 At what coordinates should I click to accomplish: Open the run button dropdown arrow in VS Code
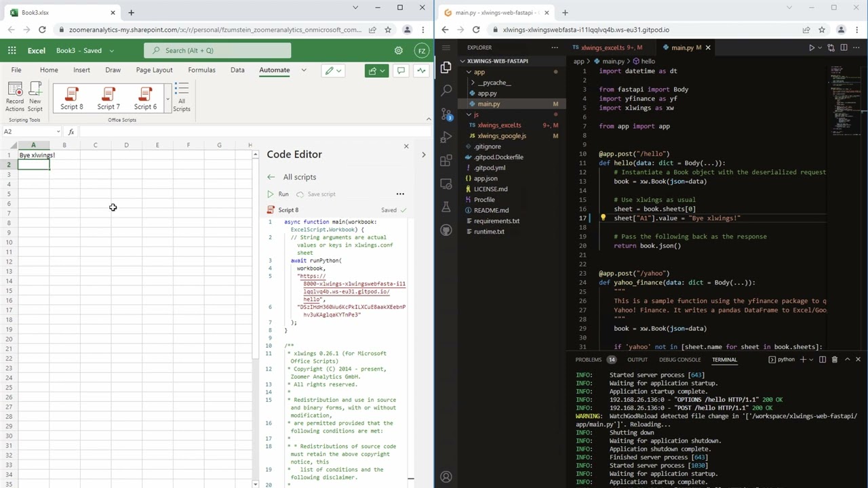coord(820,47)
